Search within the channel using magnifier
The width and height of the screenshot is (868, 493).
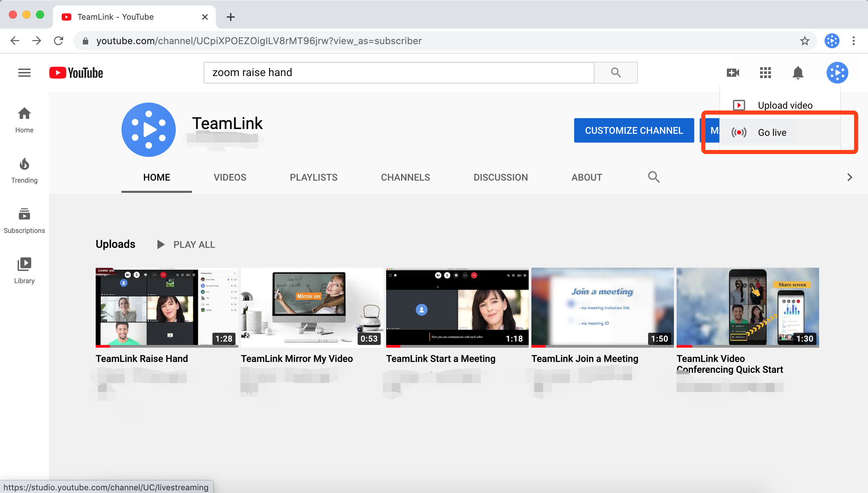654,177
